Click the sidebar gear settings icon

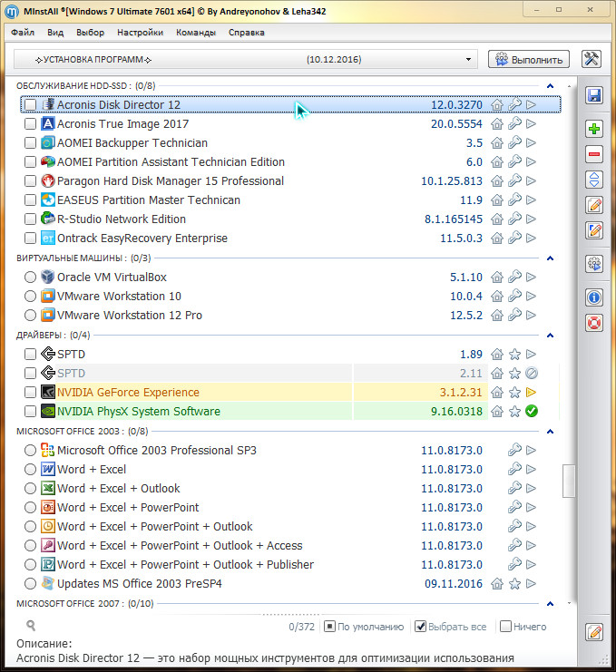pyautogui.click(x=594, y=264)
